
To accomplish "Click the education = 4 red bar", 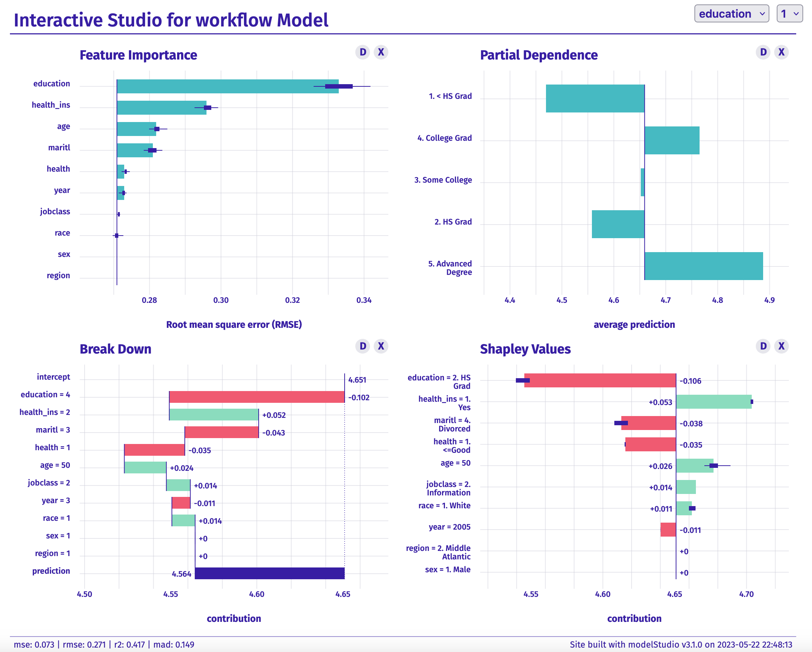I will click(x=257, y=397).
